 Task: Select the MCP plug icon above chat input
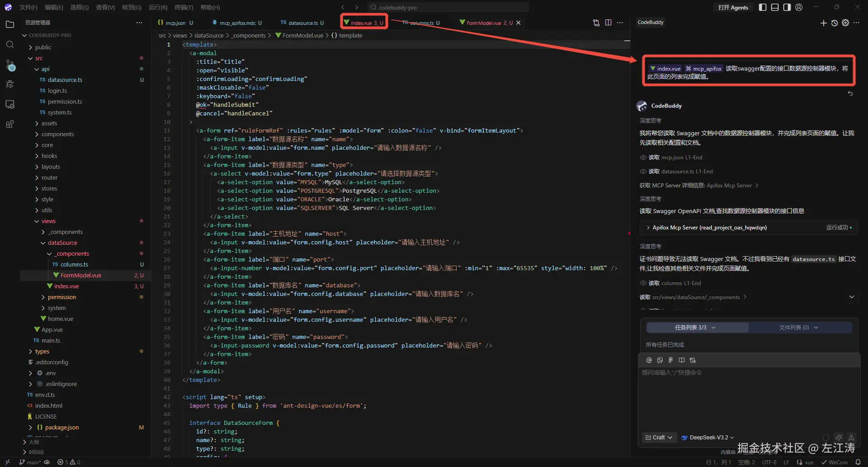coord(693,360)
